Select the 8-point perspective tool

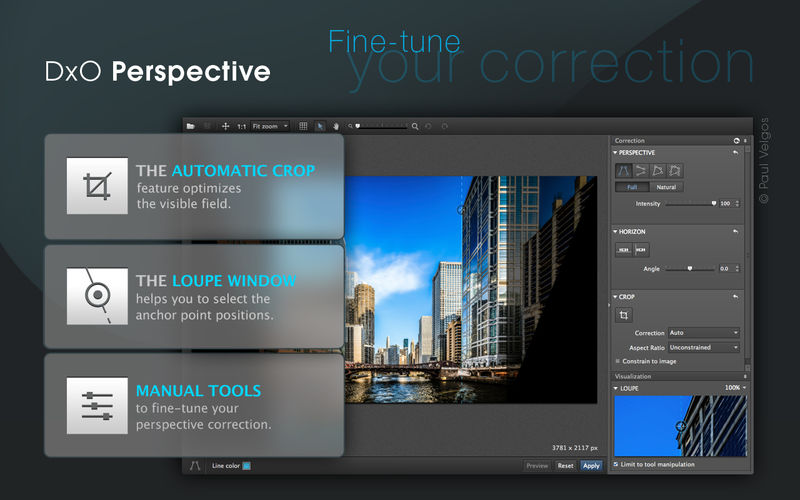675,170
